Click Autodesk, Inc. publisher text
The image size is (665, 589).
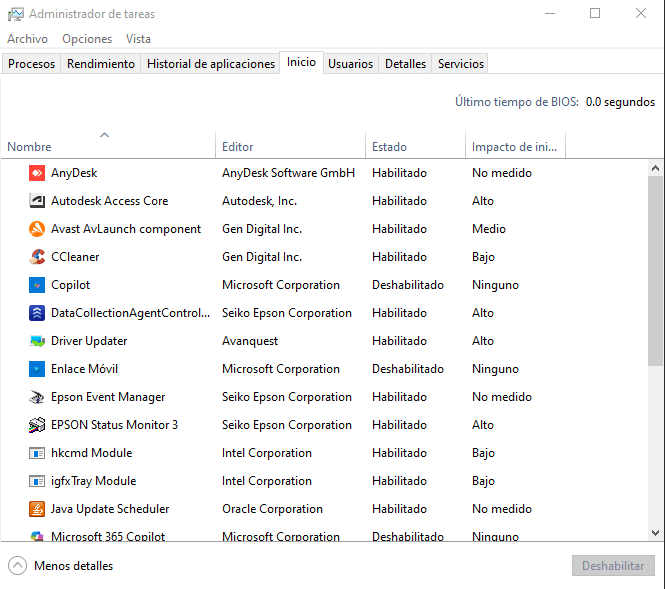(259, 201)
